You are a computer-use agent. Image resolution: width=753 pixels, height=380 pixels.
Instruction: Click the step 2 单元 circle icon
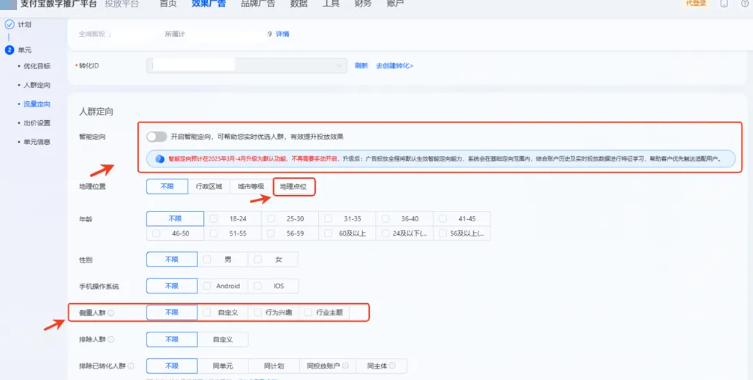coord(9,50)
